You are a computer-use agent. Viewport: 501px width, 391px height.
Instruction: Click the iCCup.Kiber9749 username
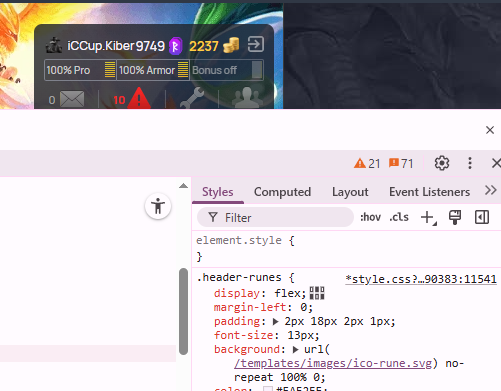point(116,46)
